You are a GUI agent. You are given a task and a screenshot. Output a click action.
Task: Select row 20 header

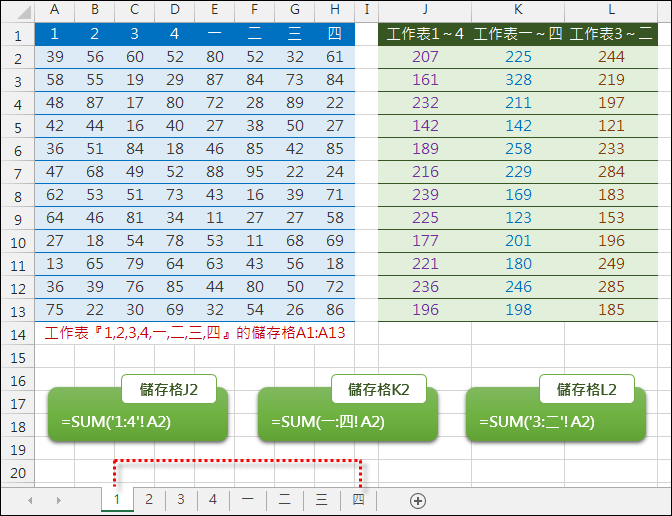tap(18, 472)
